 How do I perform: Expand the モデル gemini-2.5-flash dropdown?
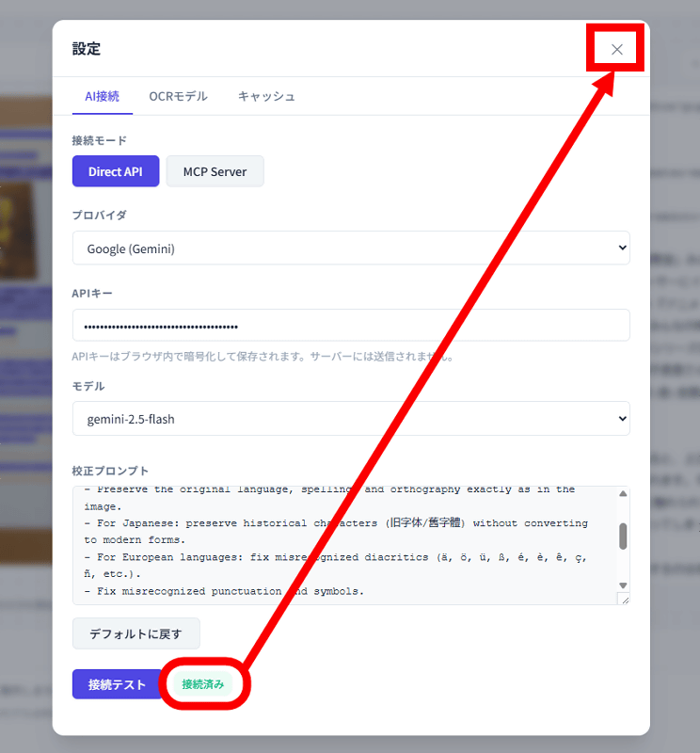tap(351, 419)
